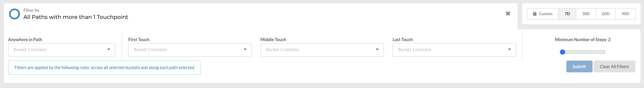Select the 7D date range tab

(x=567, y=14)
